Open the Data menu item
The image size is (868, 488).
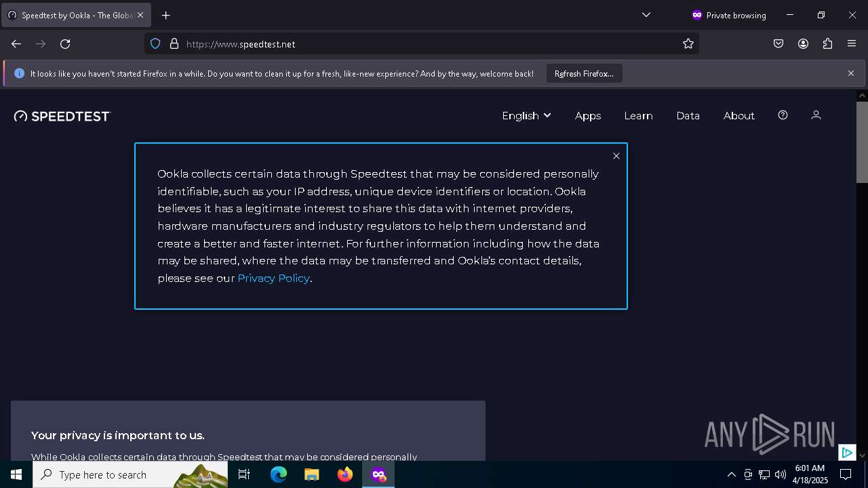point(688,116)
